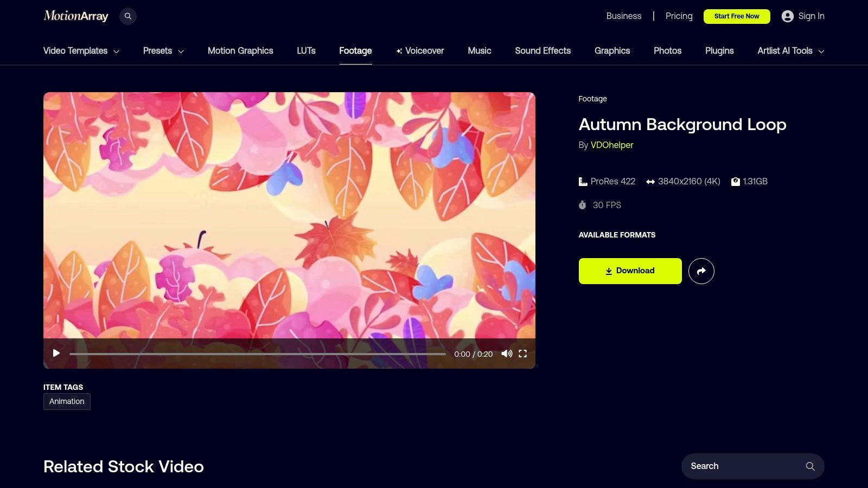Click the video progress seek bar
Image resolution: width=868 pixels, height=488 pixels.
click(x=258, y=354)
